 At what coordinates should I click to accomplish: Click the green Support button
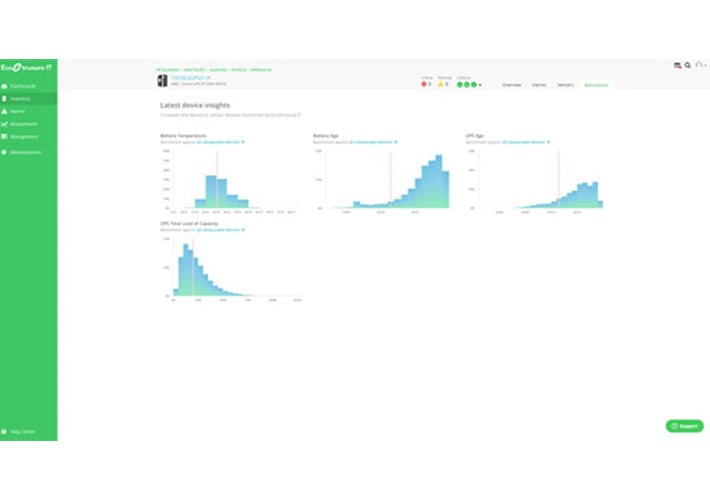(x=684, y=426)
